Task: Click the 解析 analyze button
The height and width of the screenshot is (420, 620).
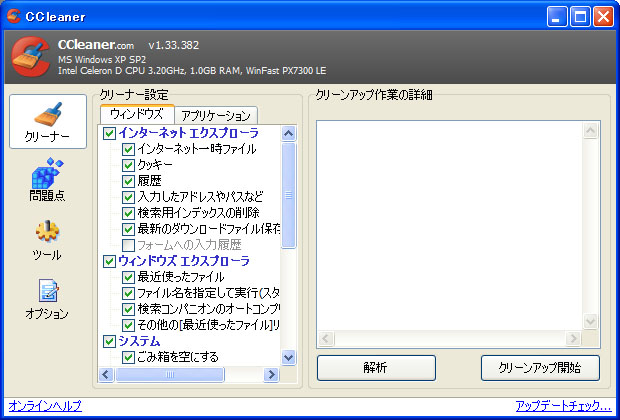Action: pos(376,368)
